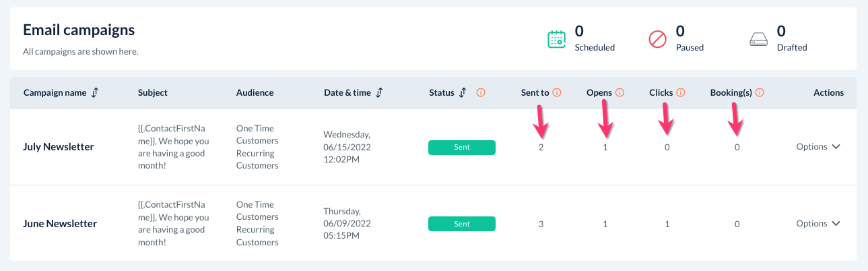Viewport: 868px width, 271px height.
Task: Expand Options for June Newsletter
Action: 818,224
